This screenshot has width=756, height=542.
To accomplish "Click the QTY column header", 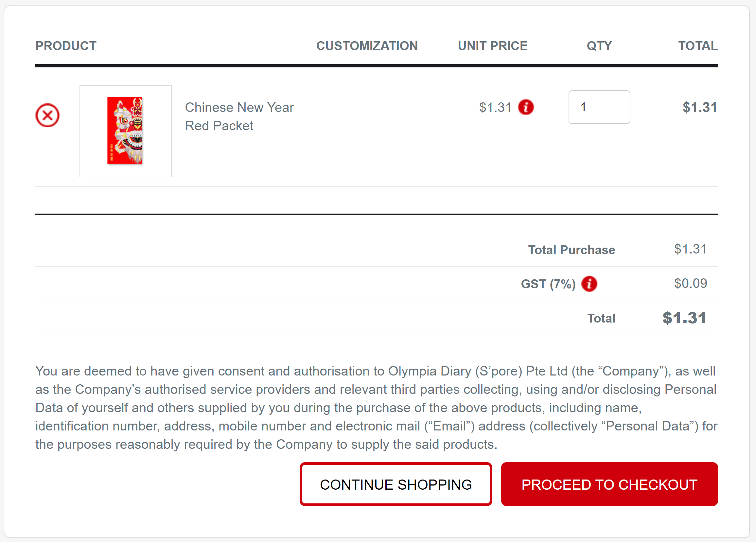I will (599, 46).
